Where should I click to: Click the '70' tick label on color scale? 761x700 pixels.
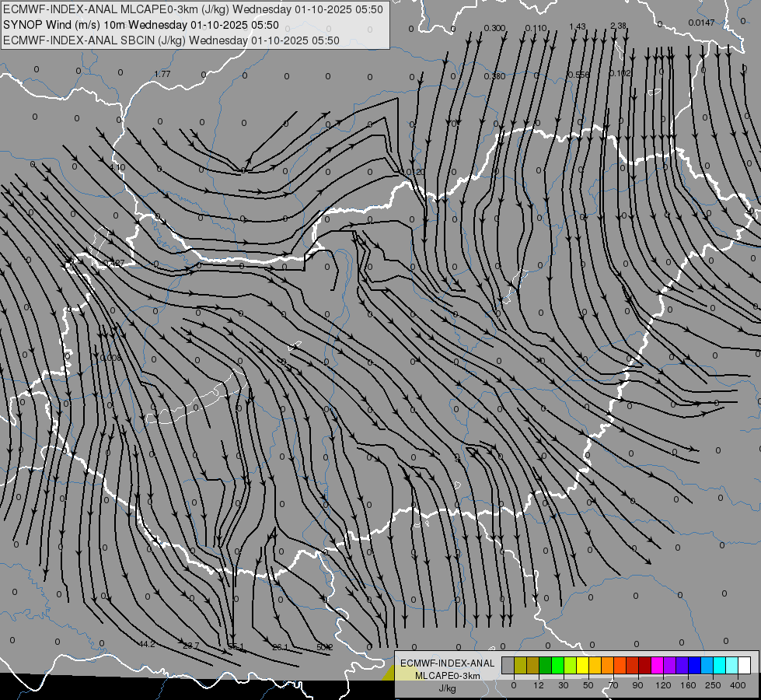tap(613, 685)
